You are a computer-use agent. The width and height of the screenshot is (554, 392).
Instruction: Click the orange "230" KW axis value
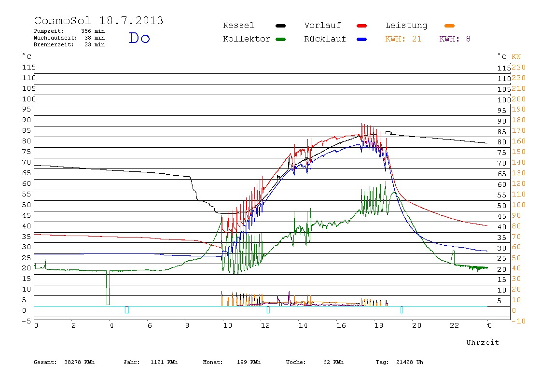(x=519, y=67)
